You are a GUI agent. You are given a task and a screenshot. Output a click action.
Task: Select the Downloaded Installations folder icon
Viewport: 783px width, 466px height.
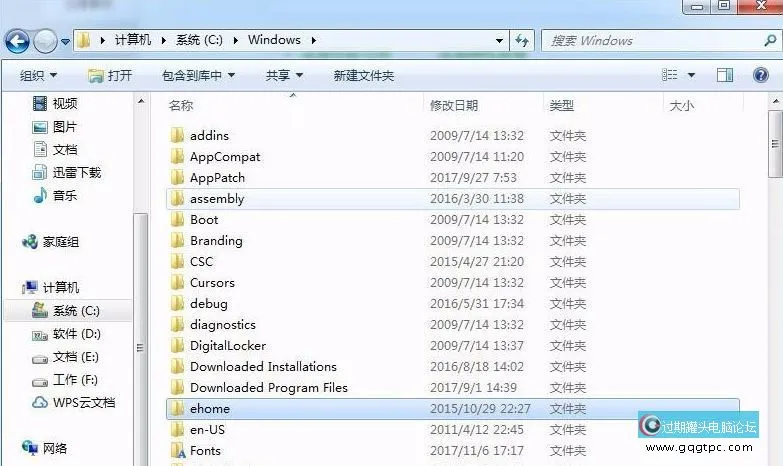pyautogui.click(x=177, y=366)
